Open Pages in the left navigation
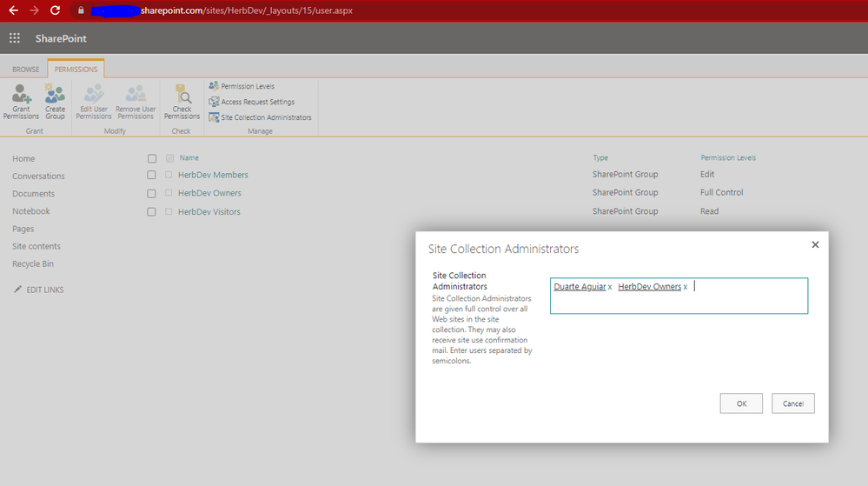 tap(23, 229)
